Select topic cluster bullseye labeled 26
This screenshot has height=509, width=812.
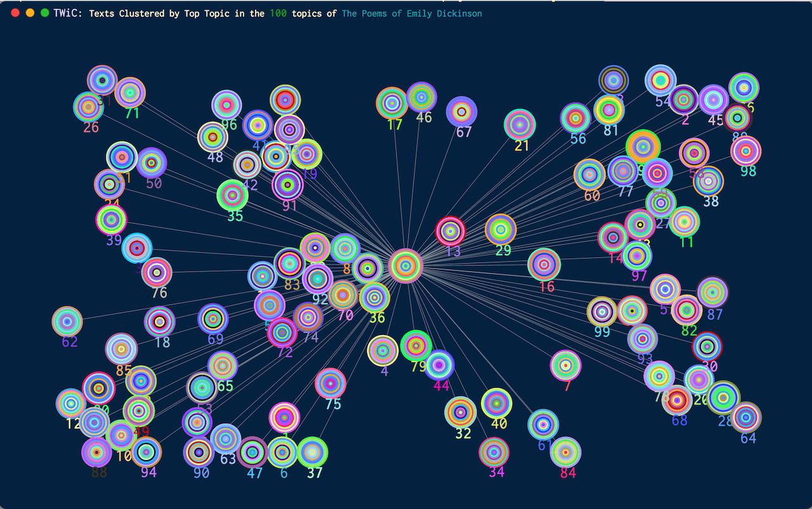[x=89, y=107]
